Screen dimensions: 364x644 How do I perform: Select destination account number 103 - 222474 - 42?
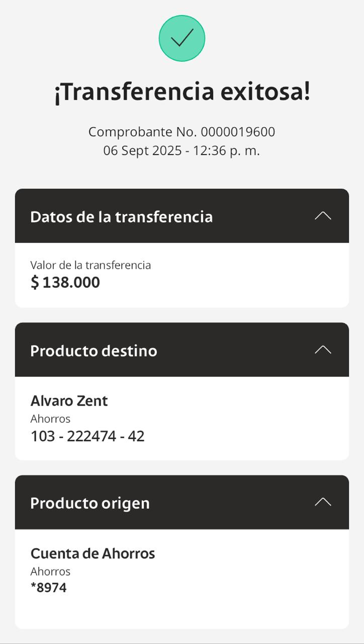(x=87, y=436)
